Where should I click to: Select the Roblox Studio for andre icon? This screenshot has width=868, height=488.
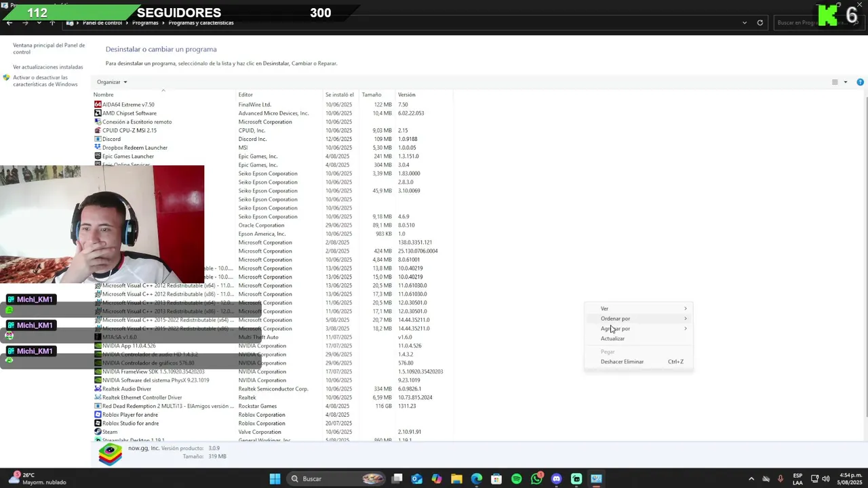click(x=98, y=424)
